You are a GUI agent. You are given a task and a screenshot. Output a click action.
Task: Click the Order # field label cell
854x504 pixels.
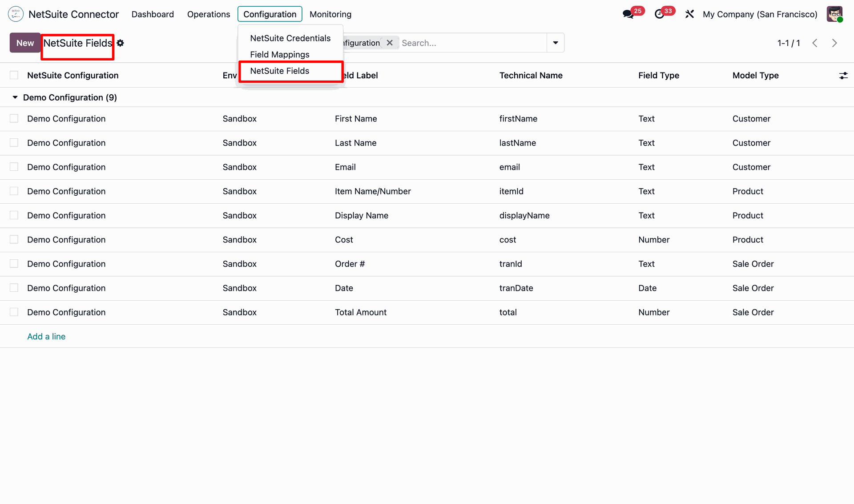[x=350, y=264]
